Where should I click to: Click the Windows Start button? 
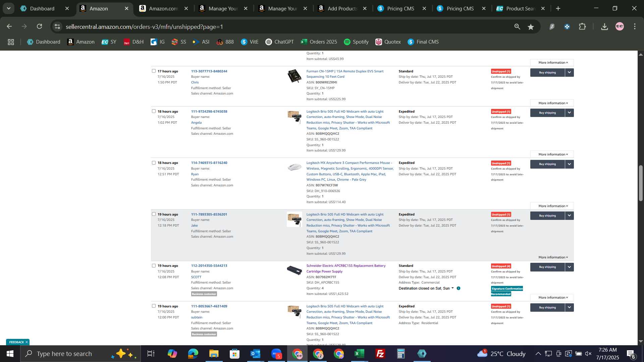[10, 354]
